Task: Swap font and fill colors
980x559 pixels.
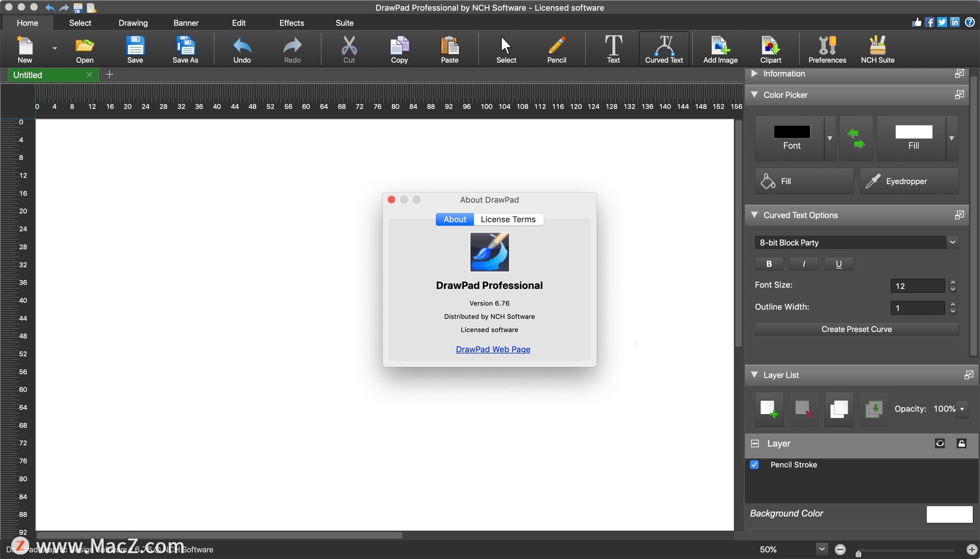Action: 856,138
